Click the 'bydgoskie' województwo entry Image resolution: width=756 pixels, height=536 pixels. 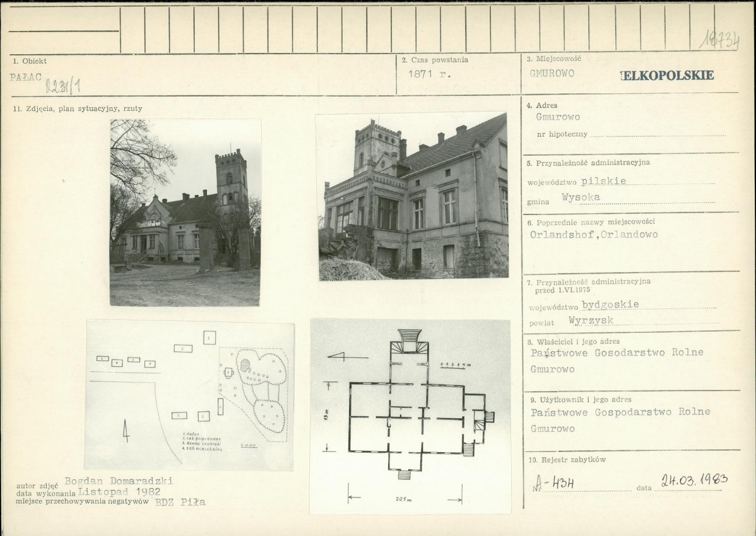pos(610,305)
